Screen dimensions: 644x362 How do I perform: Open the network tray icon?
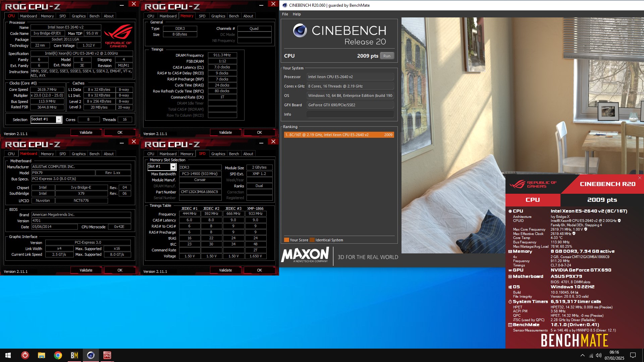coord(591,356)
